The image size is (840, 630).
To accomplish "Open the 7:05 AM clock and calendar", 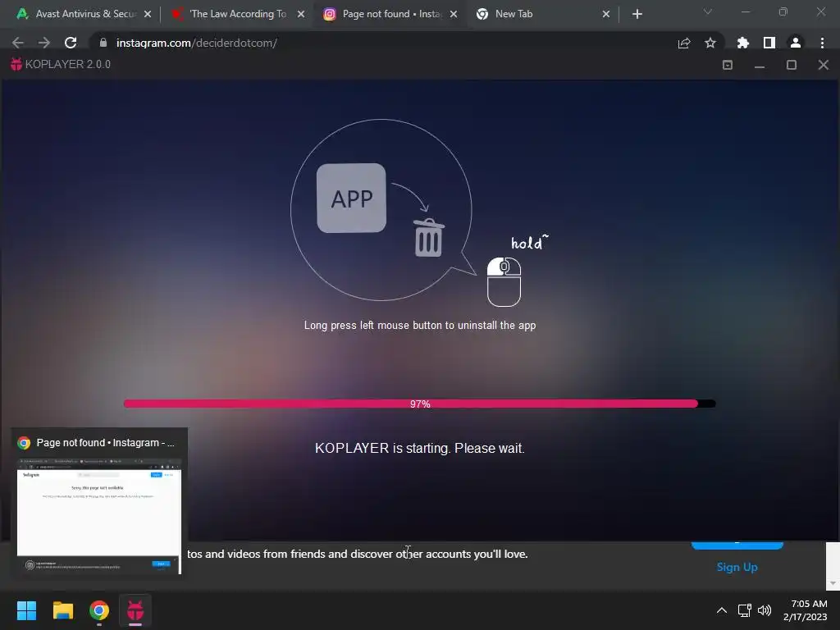I will click(806, 610).
